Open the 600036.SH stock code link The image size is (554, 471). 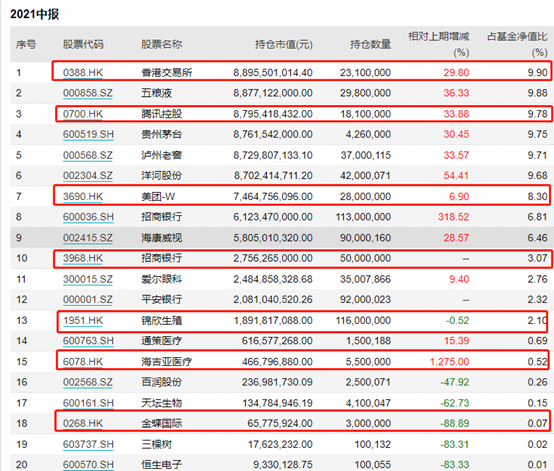click(88, 217)
